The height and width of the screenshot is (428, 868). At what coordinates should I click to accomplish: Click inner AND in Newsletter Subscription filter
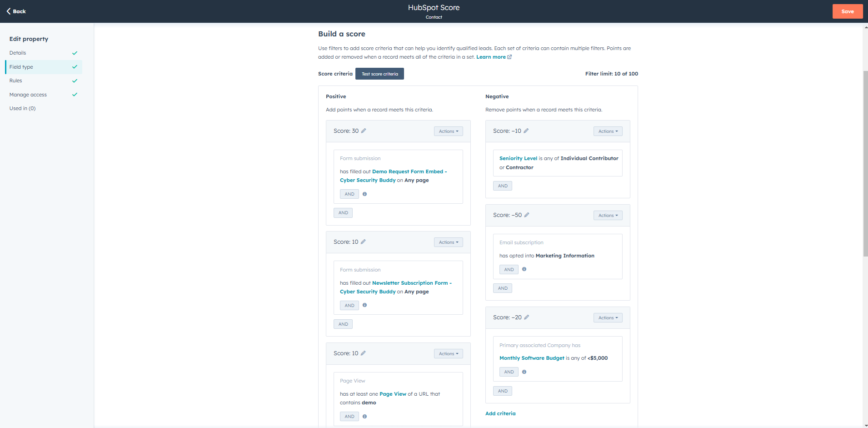(x=349, y=306)
